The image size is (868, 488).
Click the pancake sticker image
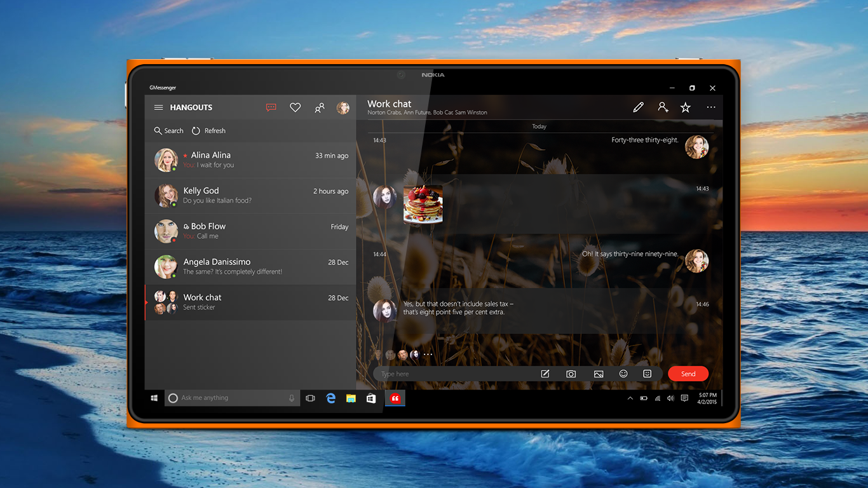point(423,205)
